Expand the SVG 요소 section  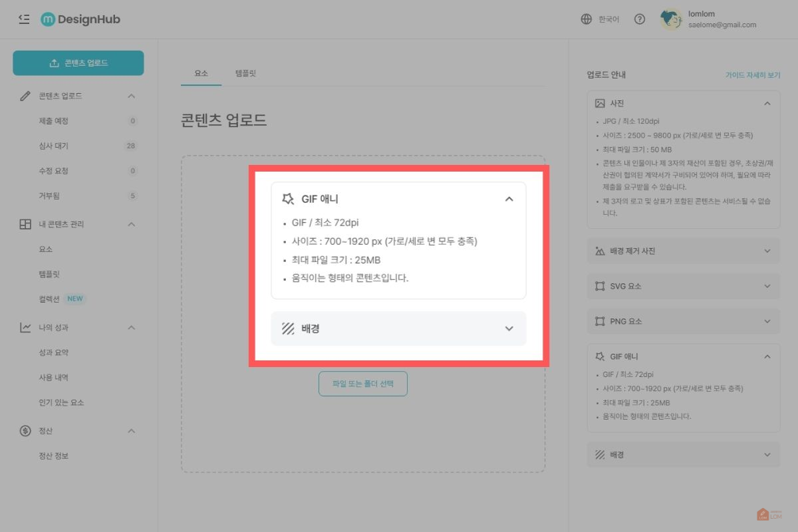767,286
